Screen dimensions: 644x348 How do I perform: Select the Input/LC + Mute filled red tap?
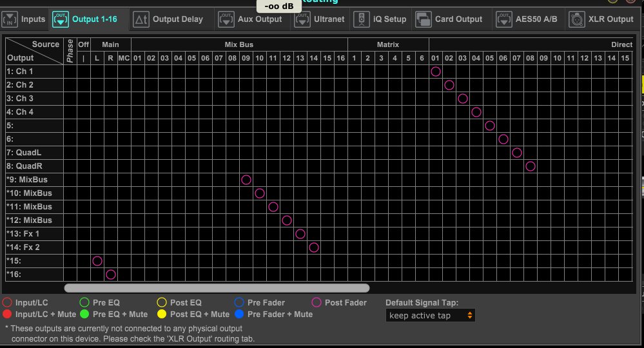coord(7,314)
